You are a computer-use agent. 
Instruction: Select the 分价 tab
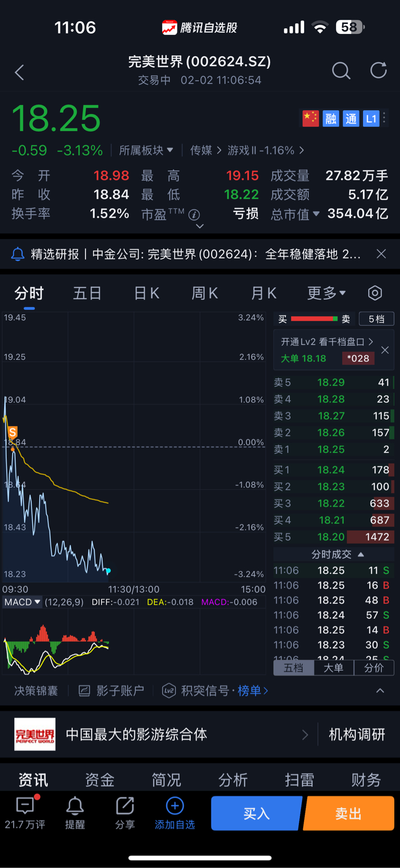(374, 668)
